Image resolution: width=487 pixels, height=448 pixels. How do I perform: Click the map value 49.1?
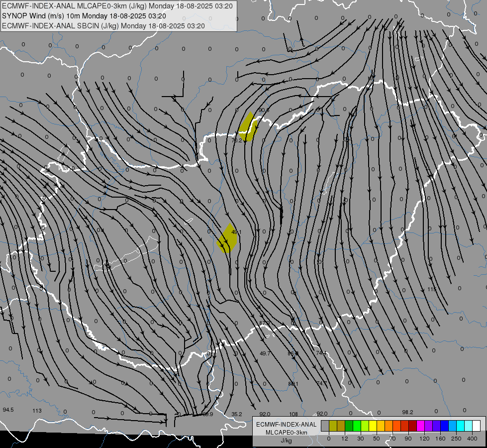click(x=236, y=232)
